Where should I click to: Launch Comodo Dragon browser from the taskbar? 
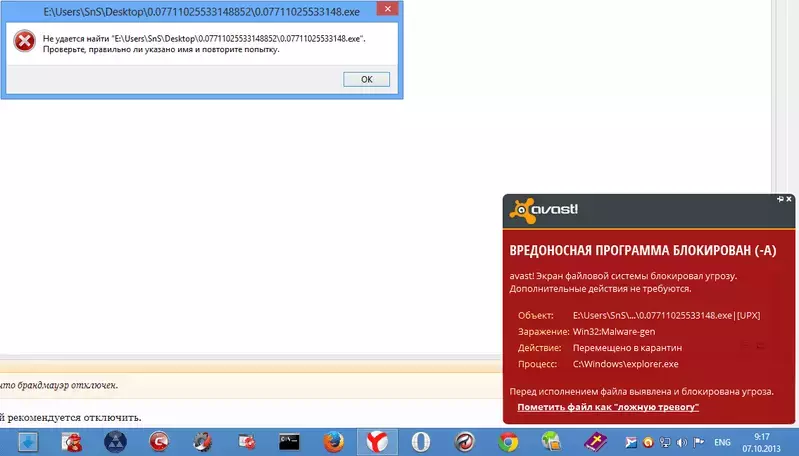(465, 442)
